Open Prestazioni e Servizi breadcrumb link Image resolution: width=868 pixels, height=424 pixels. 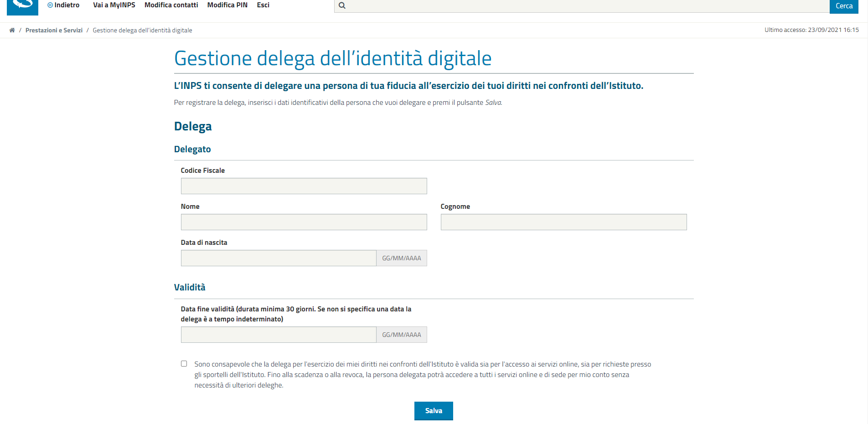click(54, 30)
